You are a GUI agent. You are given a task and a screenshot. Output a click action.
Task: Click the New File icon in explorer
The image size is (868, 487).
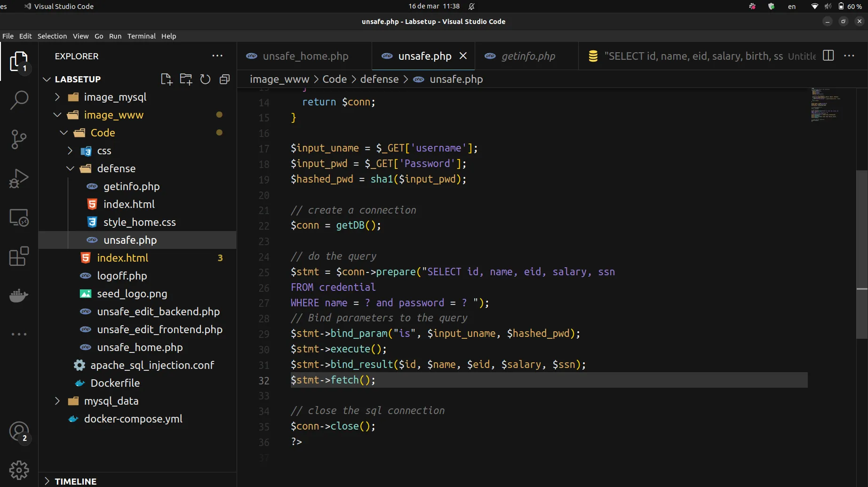[x=166, y=79]
